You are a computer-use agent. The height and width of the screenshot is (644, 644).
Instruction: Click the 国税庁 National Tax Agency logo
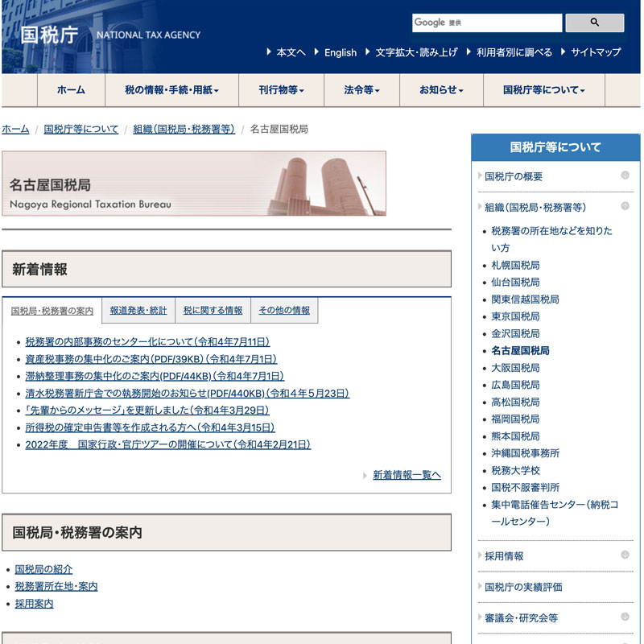(110, 35)
